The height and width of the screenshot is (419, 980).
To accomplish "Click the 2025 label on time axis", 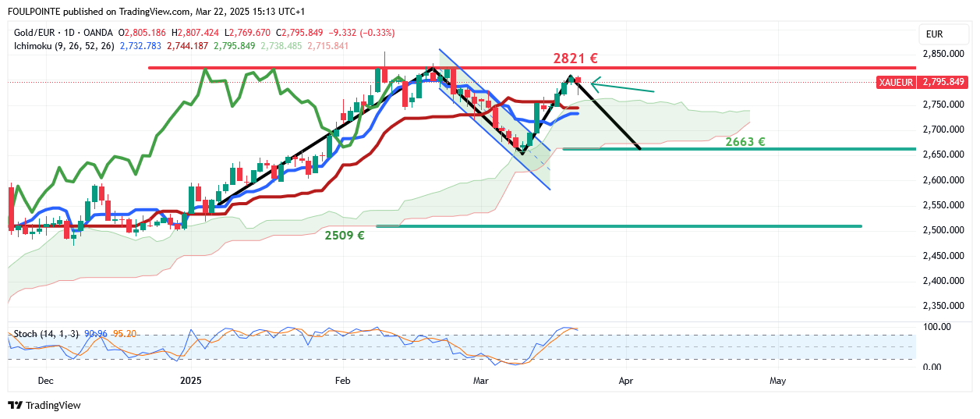I will click(x=191, y=381).
